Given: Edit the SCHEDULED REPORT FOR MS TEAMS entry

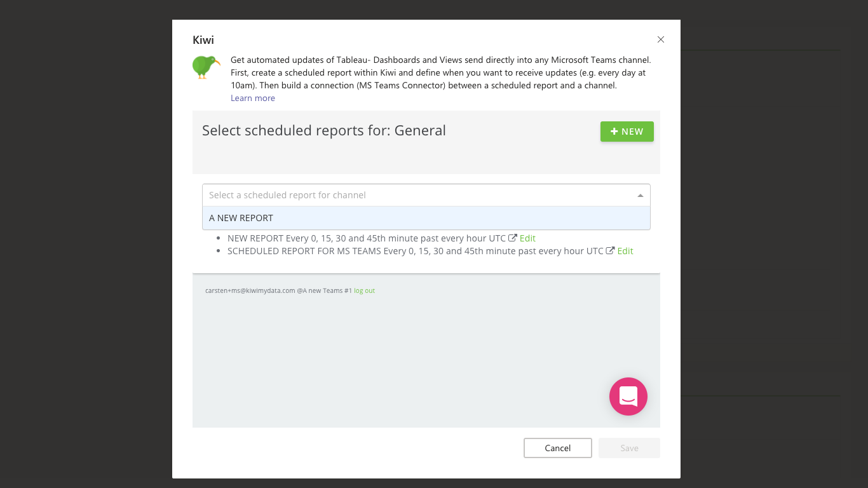Looking at the screenshot, I should click(625, 251).
